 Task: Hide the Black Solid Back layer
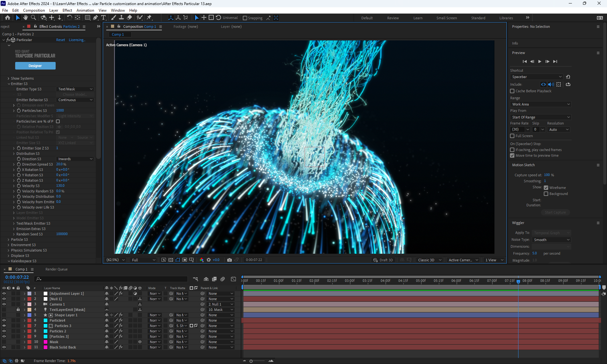(x=4, y=347)
